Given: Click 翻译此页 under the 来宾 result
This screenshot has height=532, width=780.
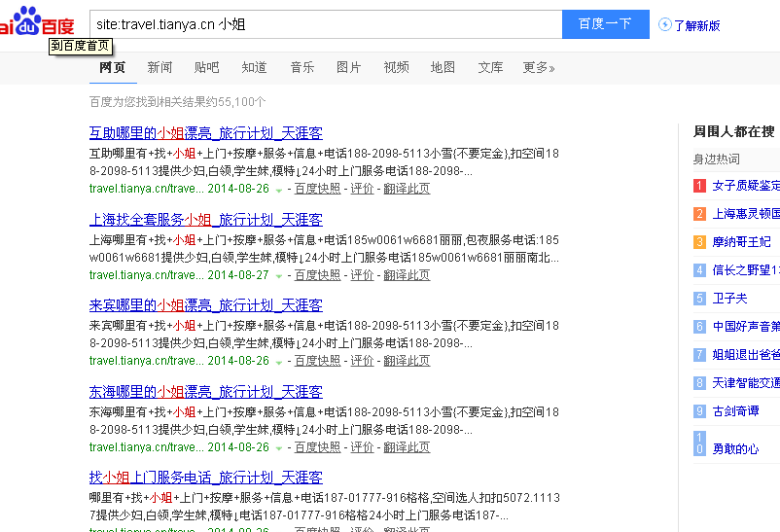Looking at the screenshot, I should pos(407,361).
